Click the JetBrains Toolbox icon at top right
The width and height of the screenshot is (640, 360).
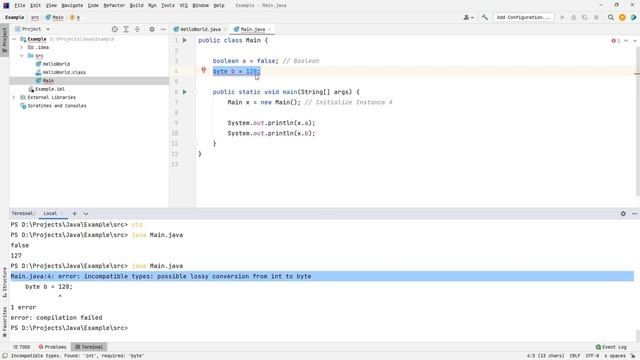(x=633, y=18)
